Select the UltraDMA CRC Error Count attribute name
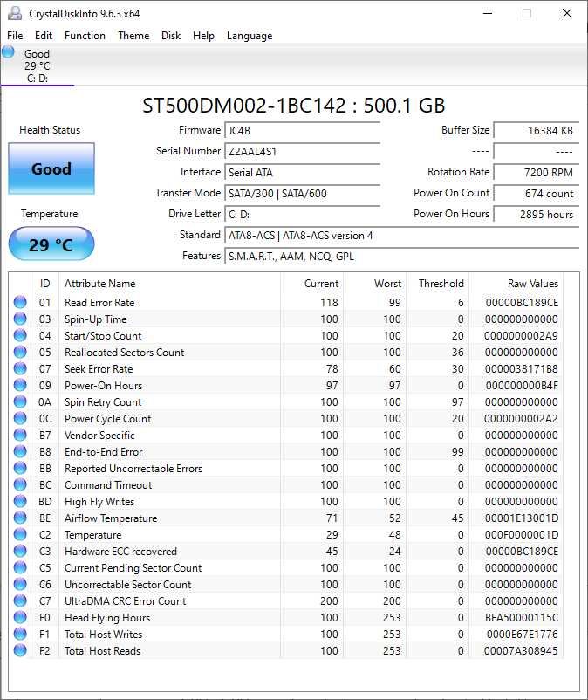Image resolution: width=588 pixels, height=700 pixels. pyautogui.click(x=126, y=601)
